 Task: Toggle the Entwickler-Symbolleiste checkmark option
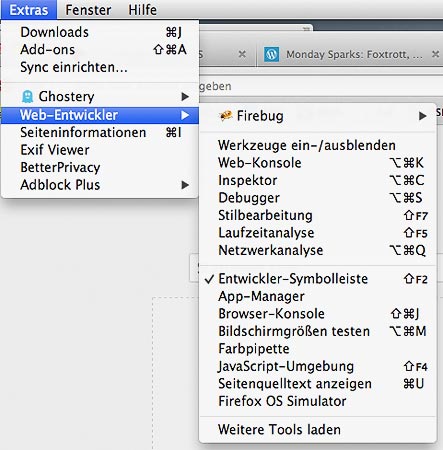click(x=317, y=279)
